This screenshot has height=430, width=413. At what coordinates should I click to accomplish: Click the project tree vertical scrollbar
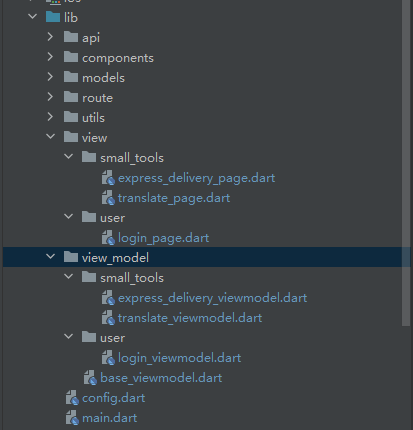coord(406,163)
